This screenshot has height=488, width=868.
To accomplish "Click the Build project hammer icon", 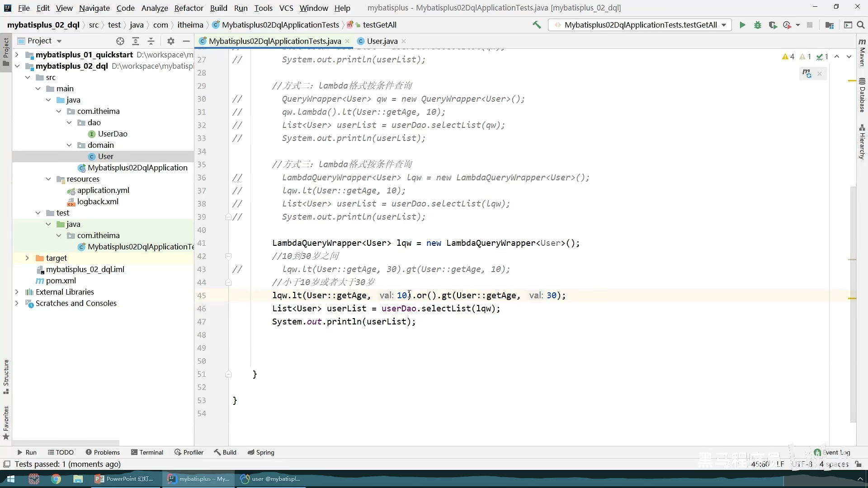I will click(x=537, y=25).
